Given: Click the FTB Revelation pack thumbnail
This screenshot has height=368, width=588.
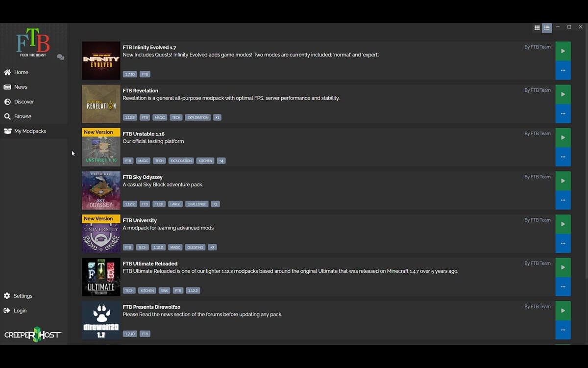Looking at the screenshot, I should tap(101, 104).
